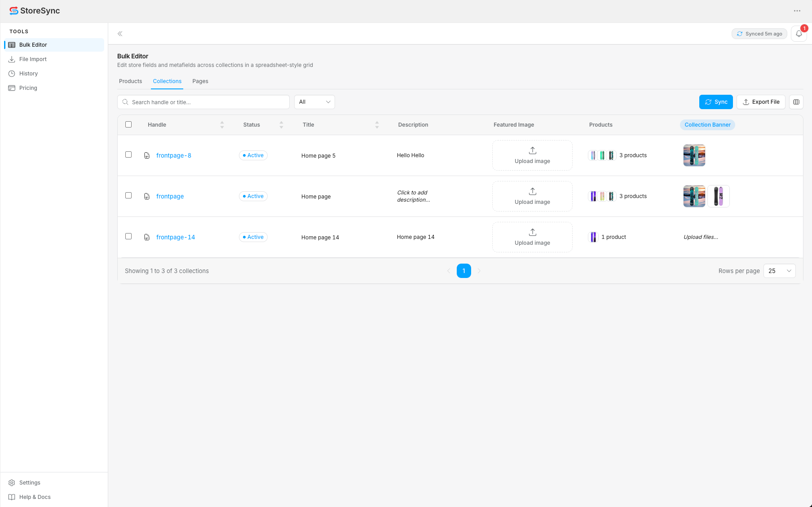Click the Synced 5m ago badge

(x=759, y=34)
